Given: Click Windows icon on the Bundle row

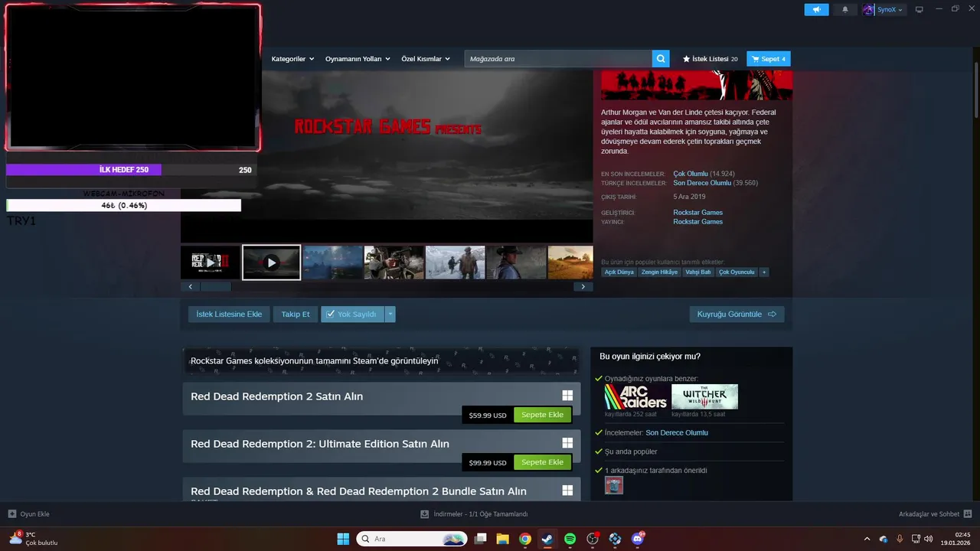Looking at the screenshot, I should click(567, 491).
